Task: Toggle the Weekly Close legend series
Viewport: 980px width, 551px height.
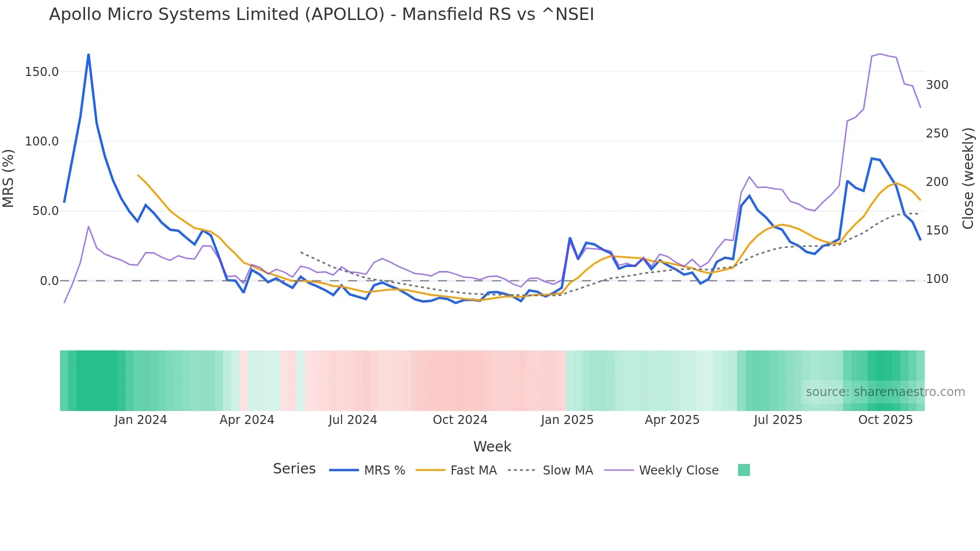Action: tap(661, 470)
